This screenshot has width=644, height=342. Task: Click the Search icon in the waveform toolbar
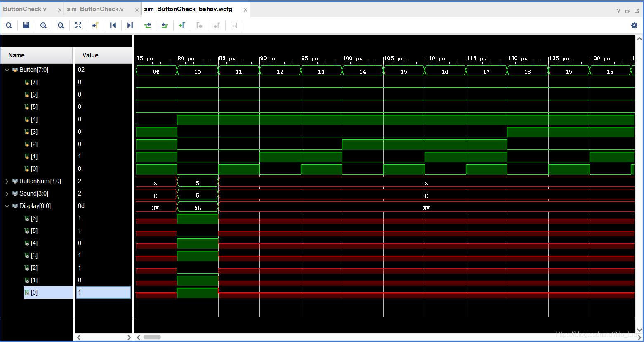9,26
